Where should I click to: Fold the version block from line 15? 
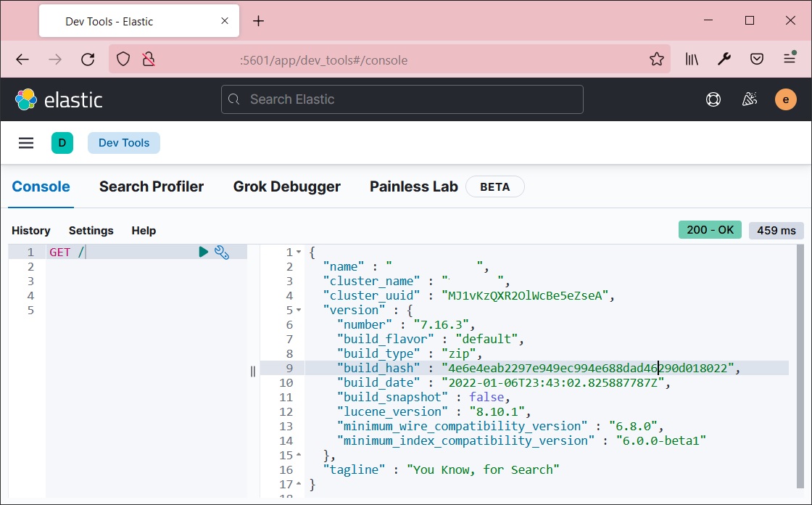(x=299, y=455)
